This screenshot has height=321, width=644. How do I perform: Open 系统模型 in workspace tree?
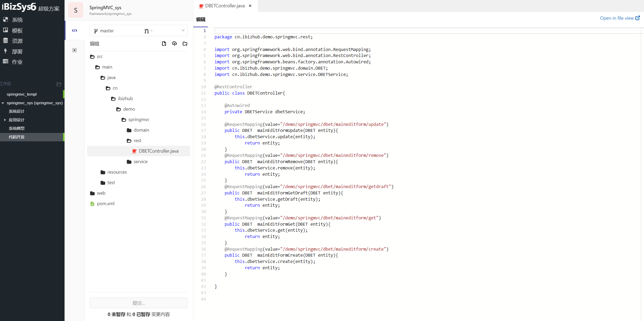pos(17,128)
